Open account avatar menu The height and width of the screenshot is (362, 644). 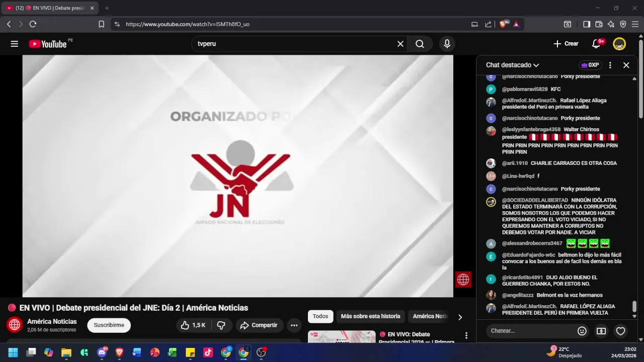619,44
